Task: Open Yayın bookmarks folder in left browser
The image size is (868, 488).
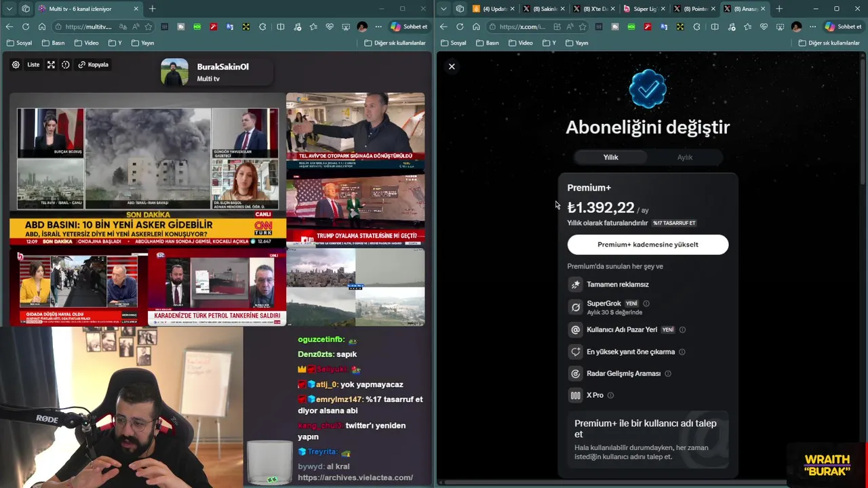Action: coord(142,43)
